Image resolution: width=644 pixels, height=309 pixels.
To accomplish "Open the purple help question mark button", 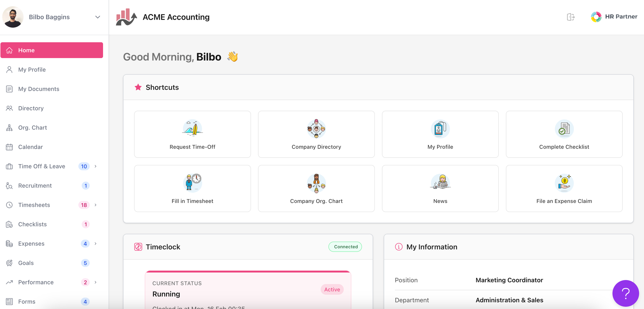I will click(x=625, y=293).
